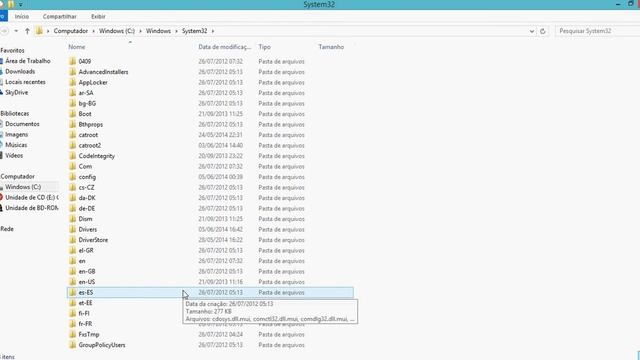Open Downloads in the navigation pane
This screenshot has width=640, height=360.
(x=20, y=71)
